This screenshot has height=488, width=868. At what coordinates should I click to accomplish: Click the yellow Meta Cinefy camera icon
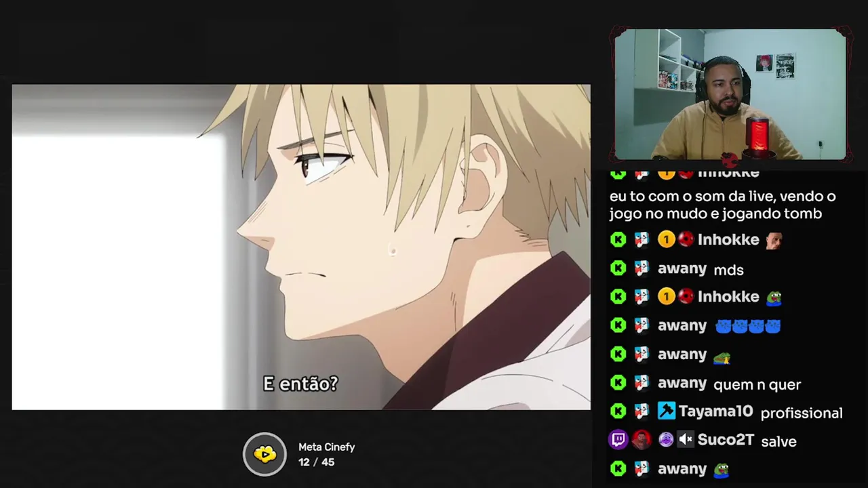(265, 454)
